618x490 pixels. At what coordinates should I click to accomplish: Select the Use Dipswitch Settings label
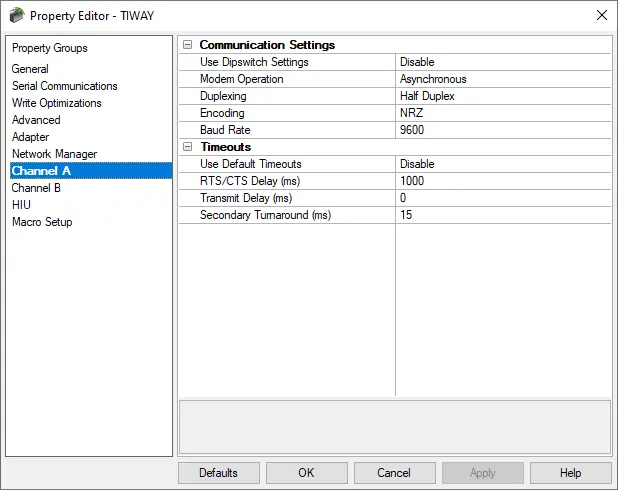254,62
